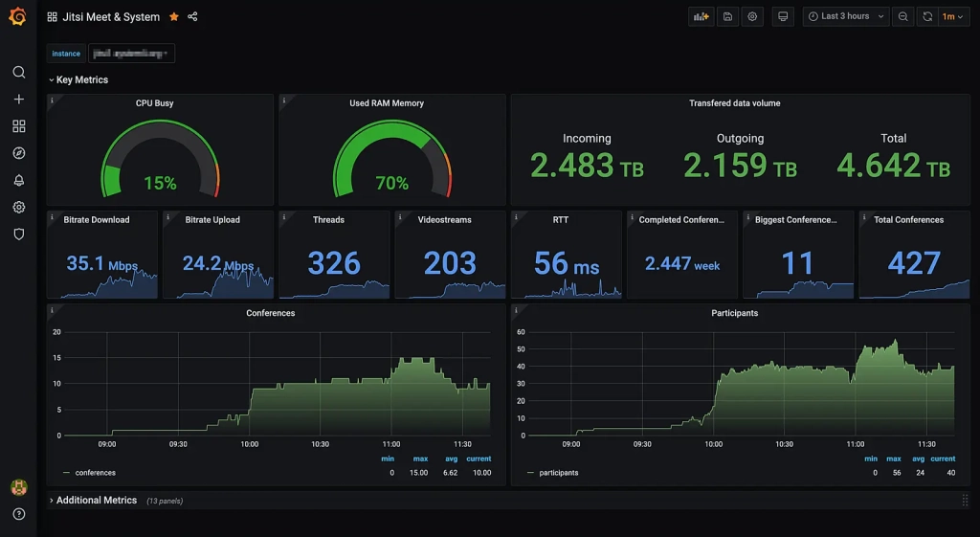The height and width of the screenshot is (537, 980).
Task: Open the 1m refresh interval dropdown
Action: coord(952,16)
